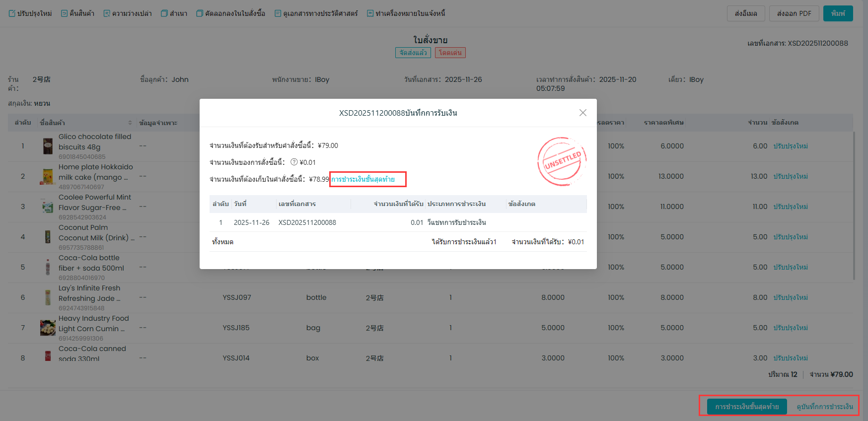Click the Heavy Industry Food product thumbnail
The height and width of the screenshot is (421, 868).
pos(48,328)
